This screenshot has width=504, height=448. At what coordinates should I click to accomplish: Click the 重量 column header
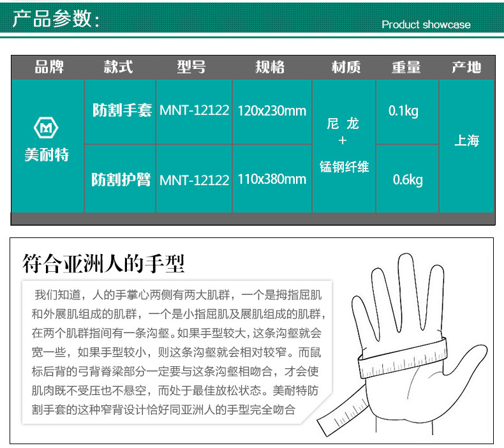[x=406, y=67]
